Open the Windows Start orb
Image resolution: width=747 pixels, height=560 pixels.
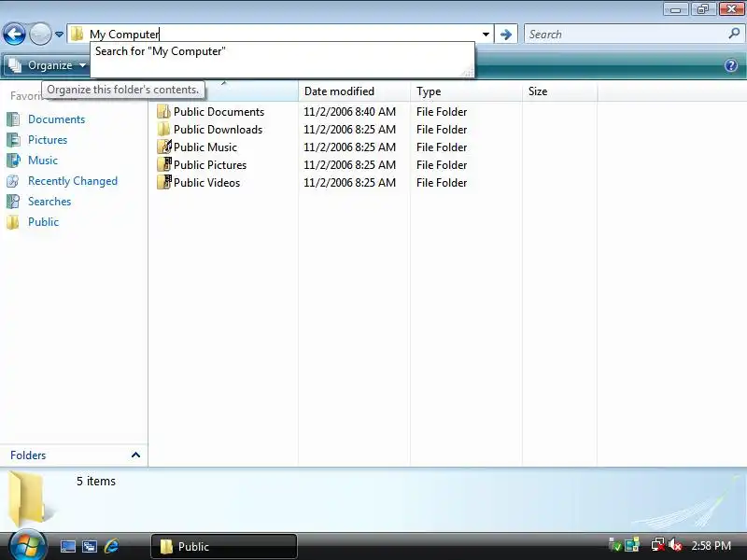28,546
